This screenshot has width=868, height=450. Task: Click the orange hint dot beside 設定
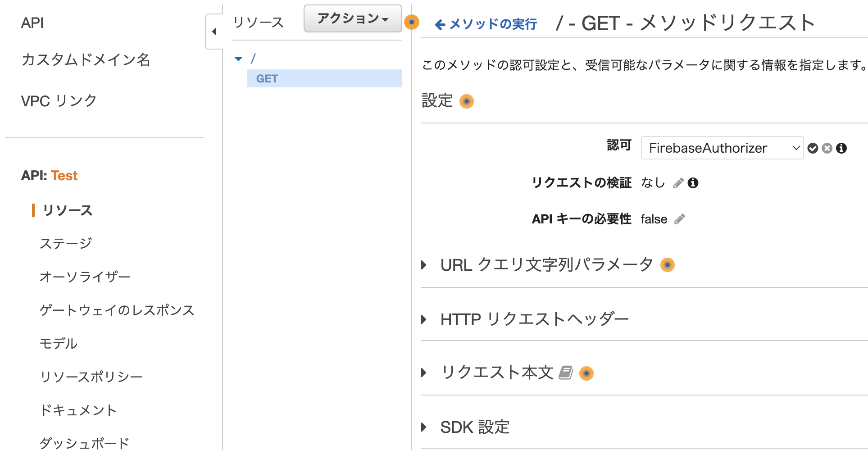pyautogui.click(x=467, y=101)
